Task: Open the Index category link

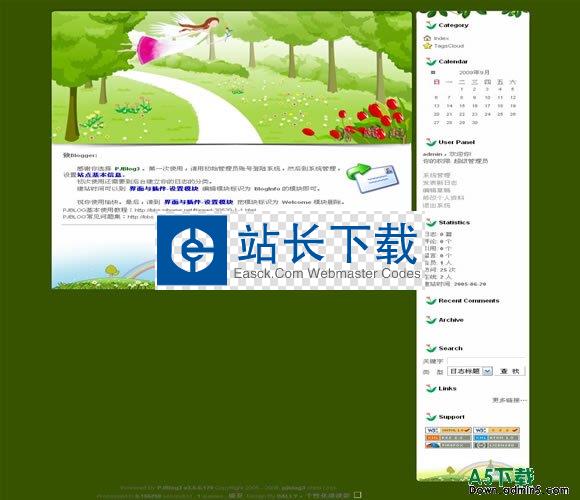Action: [x=441, y=38]
